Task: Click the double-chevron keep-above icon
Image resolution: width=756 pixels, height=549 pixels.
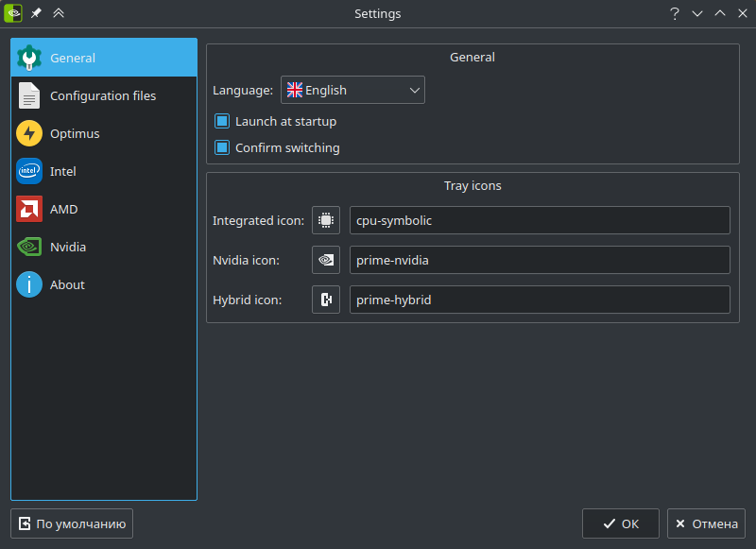Action: click(x=59, y=13)
